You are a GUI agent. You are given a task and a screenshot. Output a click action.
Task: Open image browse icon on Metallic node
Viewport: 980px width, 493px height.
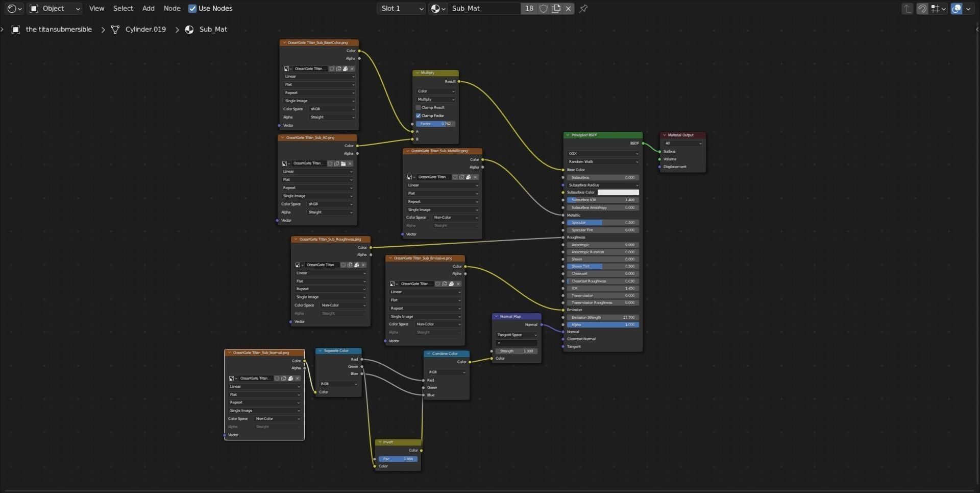click(x=411, y=177)
